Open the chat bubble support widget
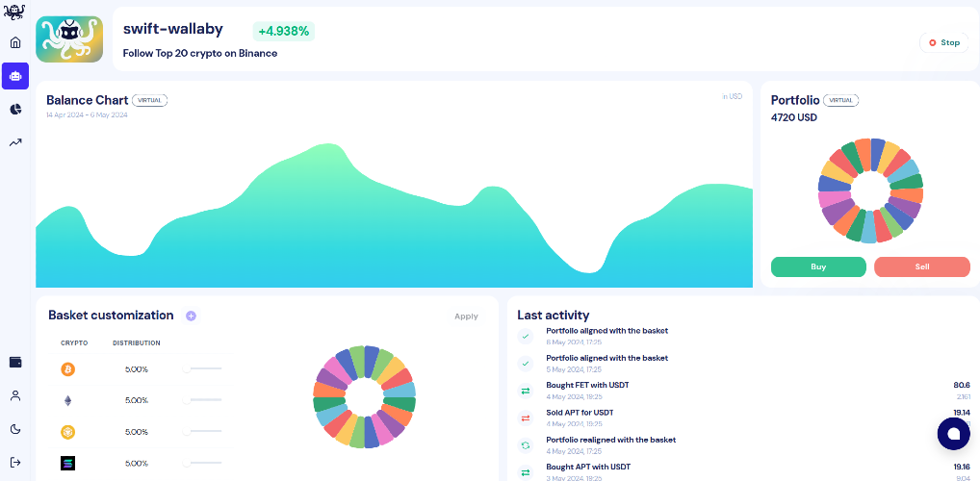This screenshot has height=481, width=980. 954,434
